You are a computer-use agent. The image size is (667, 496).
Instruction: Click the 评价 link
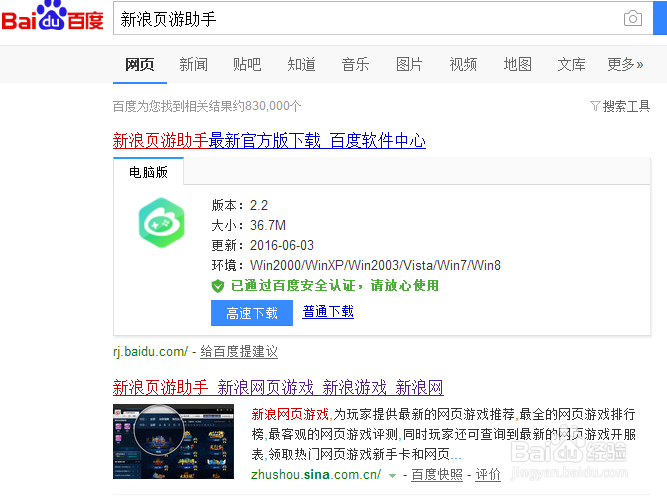click(488, 474)
